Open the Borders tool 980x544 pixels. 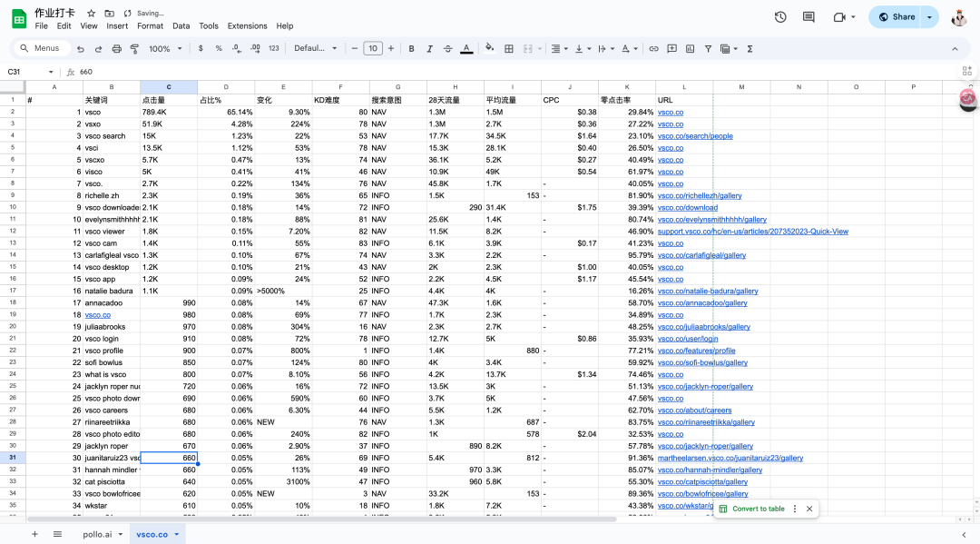pyautogui.click(x=509, y=49)
